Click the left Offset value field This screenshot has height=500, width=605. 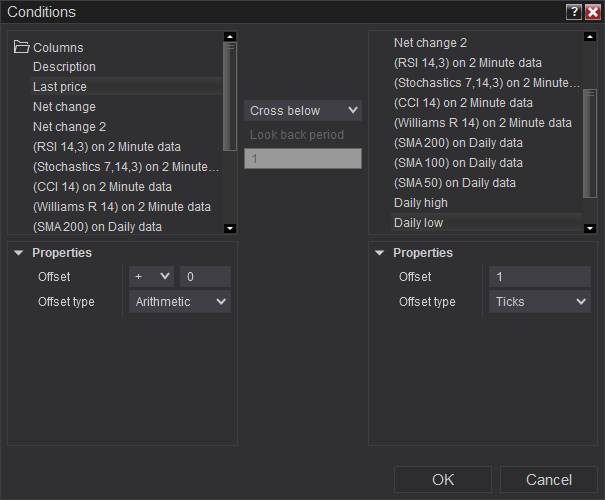pos(205,276)
